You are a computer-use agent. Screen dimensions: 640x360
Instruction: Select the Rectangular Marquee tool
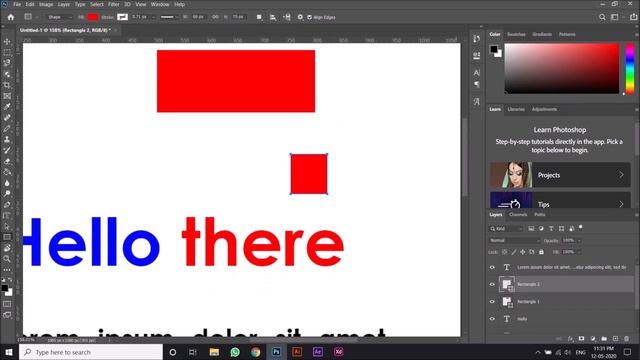pyautogui.click(x=7, y=53)
